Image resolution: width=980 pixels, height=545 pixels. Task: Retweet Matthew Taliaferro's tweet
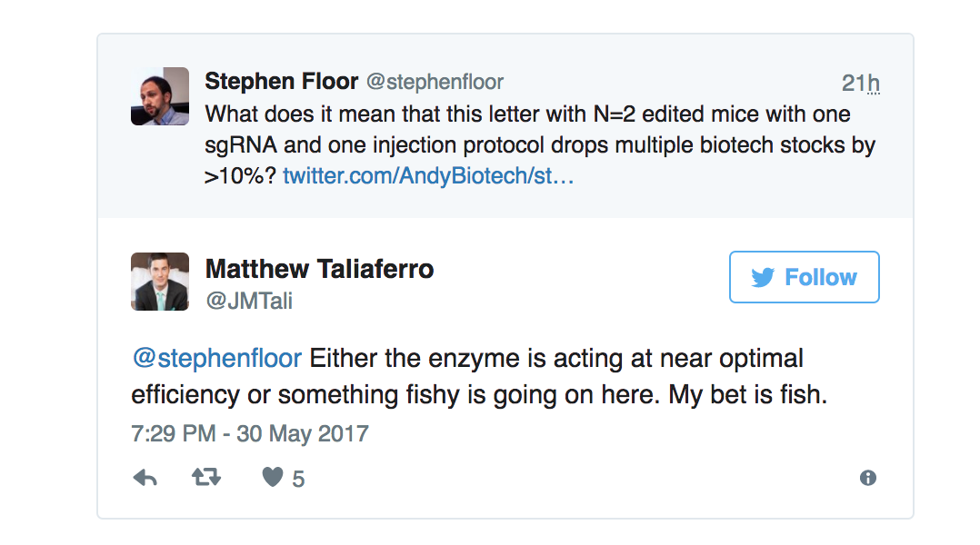point(206,478)
